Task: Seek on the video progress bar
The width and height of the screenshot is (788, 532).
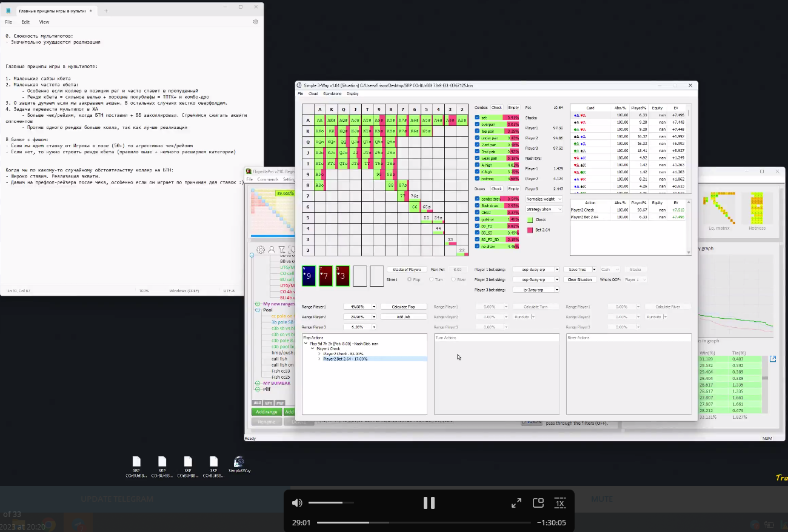Action: click(x=424, y=522)
